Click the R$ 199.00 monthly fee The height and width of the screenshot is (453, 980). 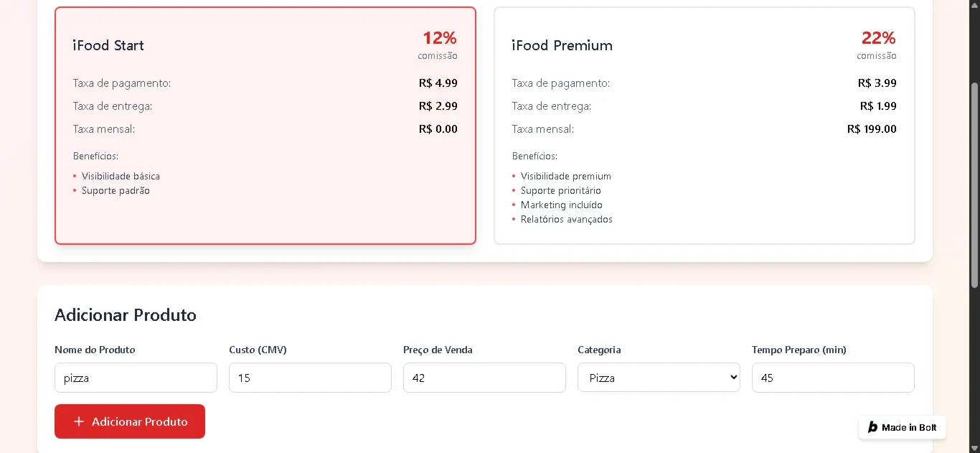click(872, 129)
